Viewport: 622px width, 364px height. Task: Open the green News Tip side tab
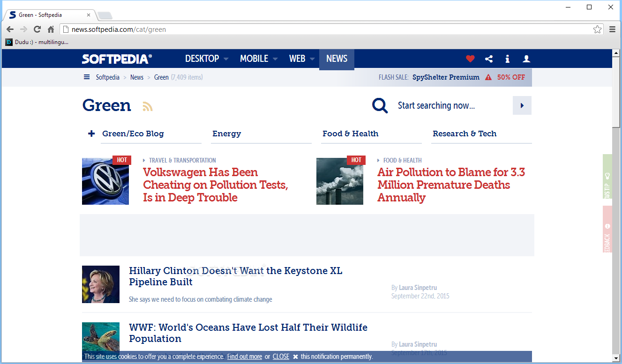click(x=607, y=177)
